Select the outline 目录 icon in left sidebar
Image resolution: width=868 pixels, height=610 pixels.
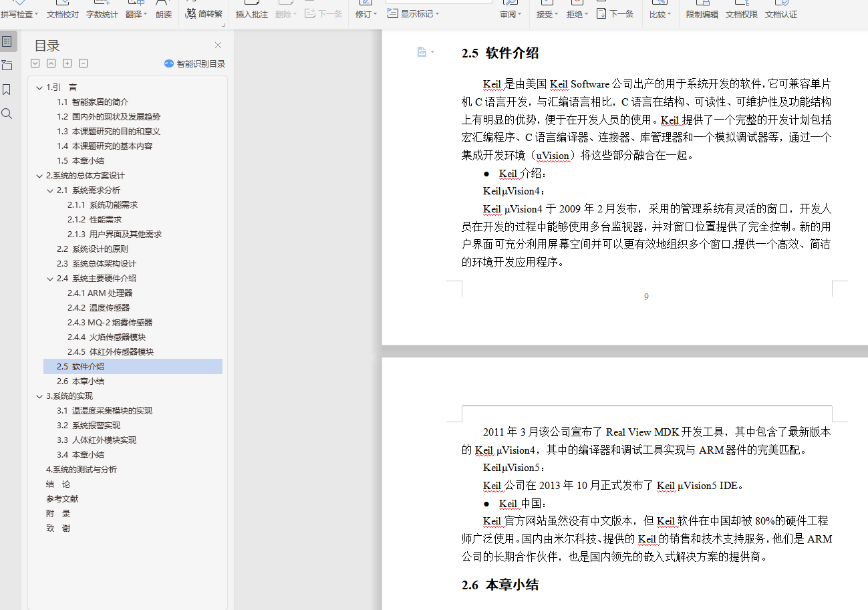click(x=7, y=41)
